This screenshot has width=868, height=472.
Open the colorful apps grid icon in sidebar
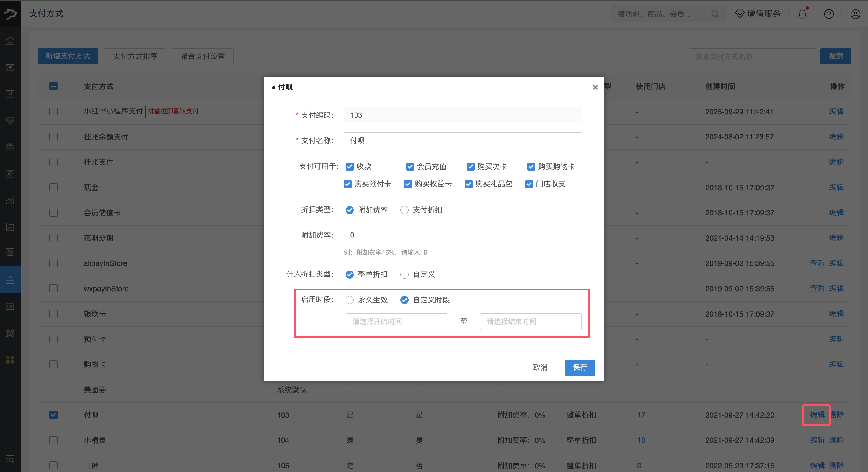point(10,360)
